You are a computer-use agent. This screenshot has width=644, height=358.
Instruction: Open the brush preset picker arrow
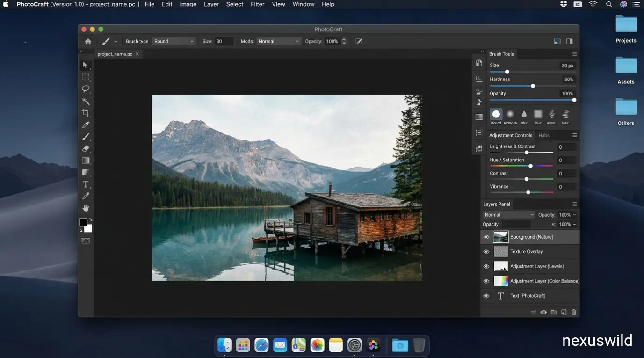click(116, 42)
